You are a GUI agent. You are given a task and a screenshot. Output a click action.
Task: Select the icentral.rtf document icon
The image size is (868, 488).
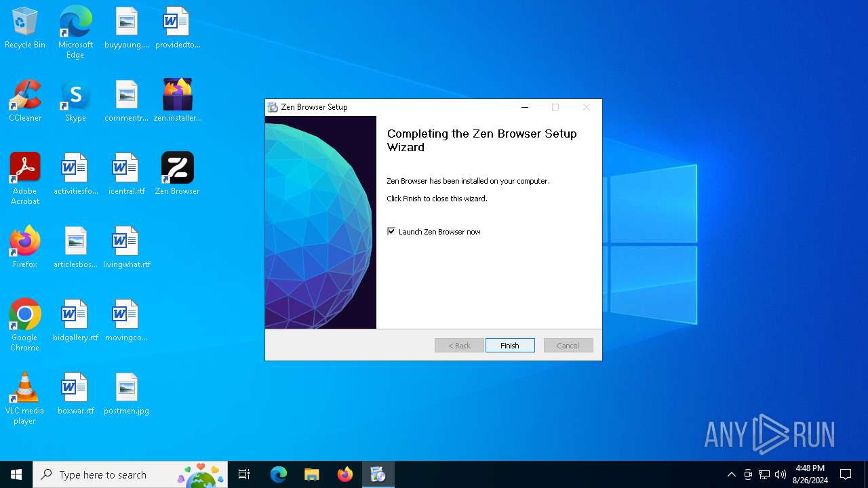pos(127,174)
